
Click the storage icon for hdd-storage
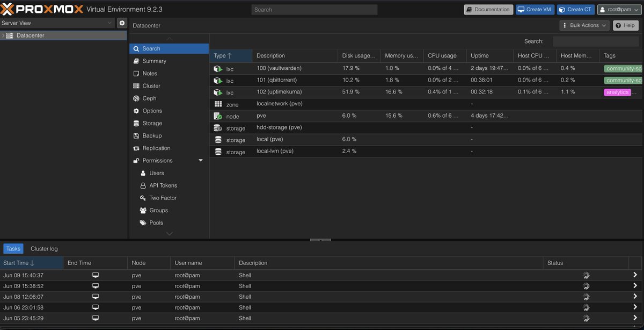pos(218,128)
